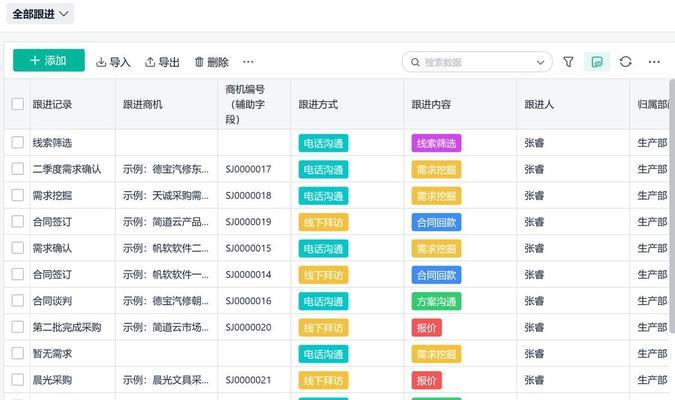Click the 跟进记录 column header
The height and width of the screenshot is (400, 675).
pos(52,104)
